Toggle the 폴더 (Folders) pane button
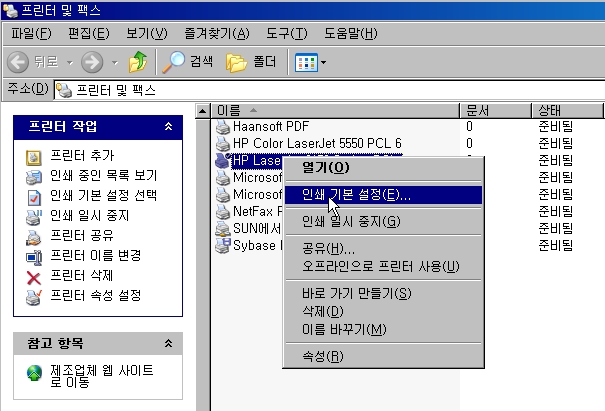This screenshot has height=411, width=605. (x=250, y=62)
